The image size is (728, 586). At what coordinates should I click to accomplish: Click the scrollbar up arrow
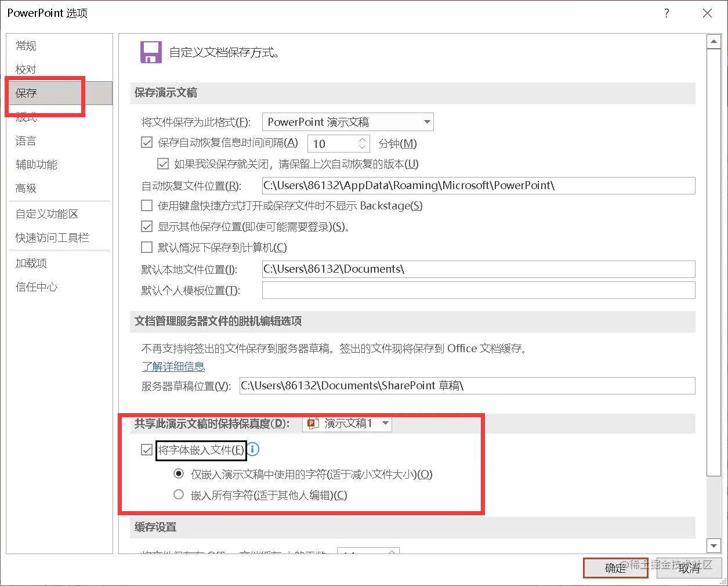713,42
